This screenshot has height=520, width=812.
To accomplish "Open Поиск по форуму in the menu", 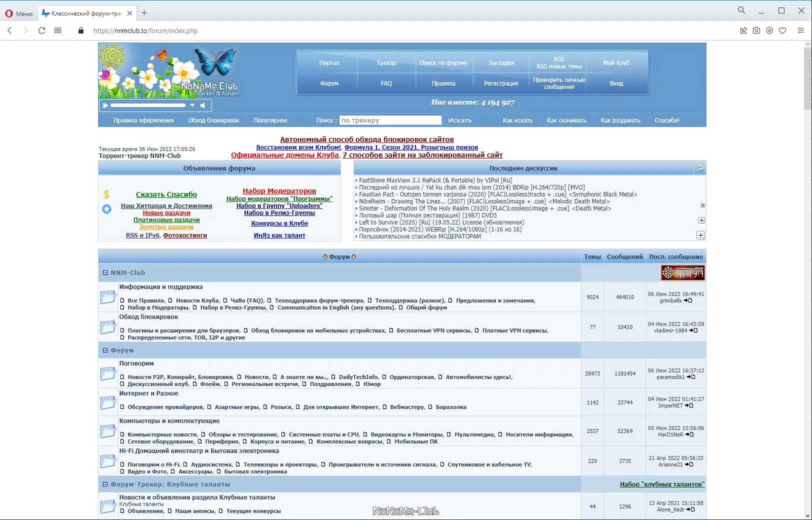I will 443,63.
